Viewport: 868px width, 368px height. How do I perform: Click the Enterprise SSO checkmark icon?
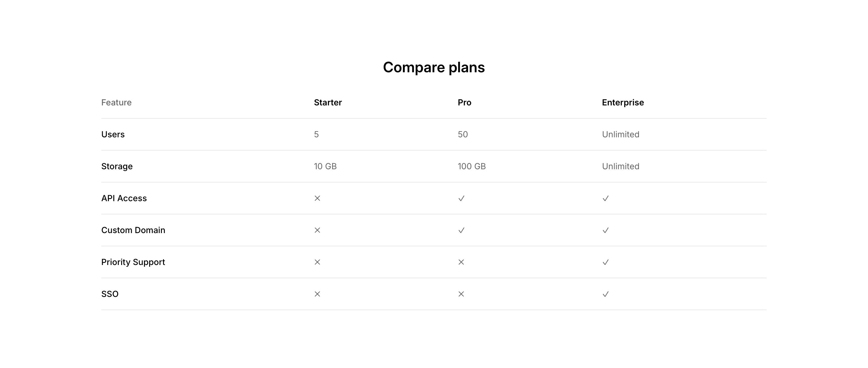click(605, 294)
